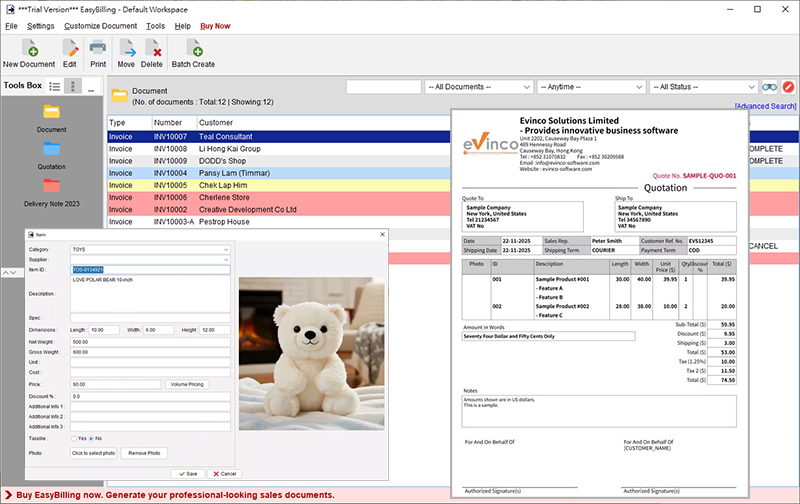Select invoice INV10008 Li Hong Kai Group
Image resolution: width=800 pixels, height=504 pixels.
pos(279,149)
